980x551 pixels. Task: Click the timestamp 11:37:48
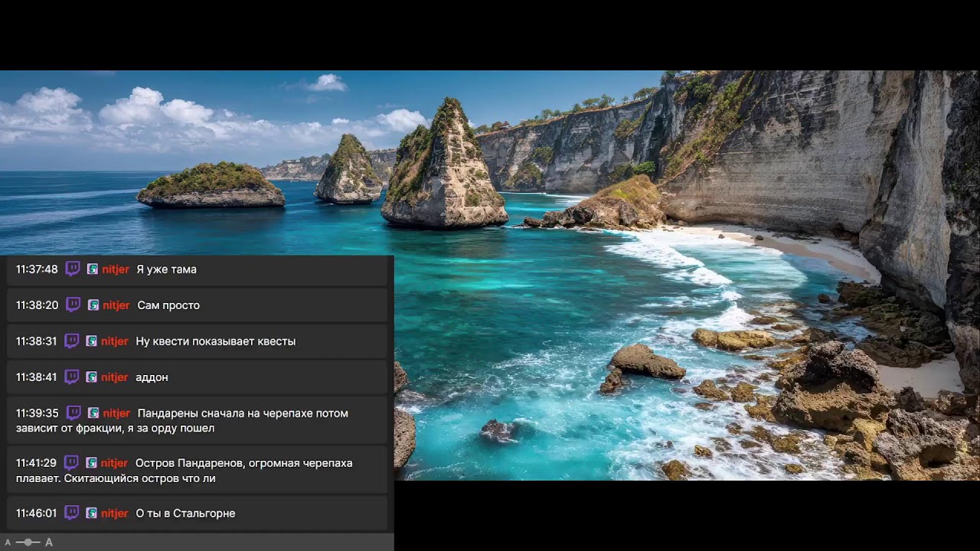[37, 269]
